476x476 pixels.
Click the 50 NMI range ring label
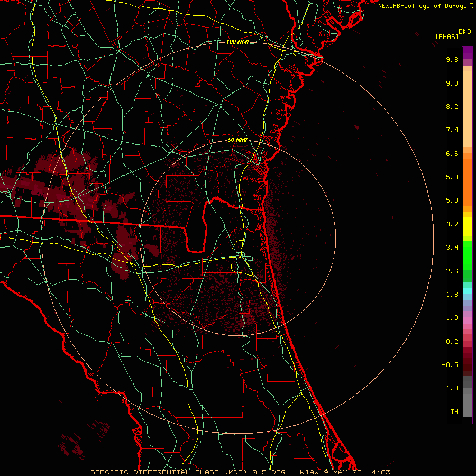click(x=237, y=140)
